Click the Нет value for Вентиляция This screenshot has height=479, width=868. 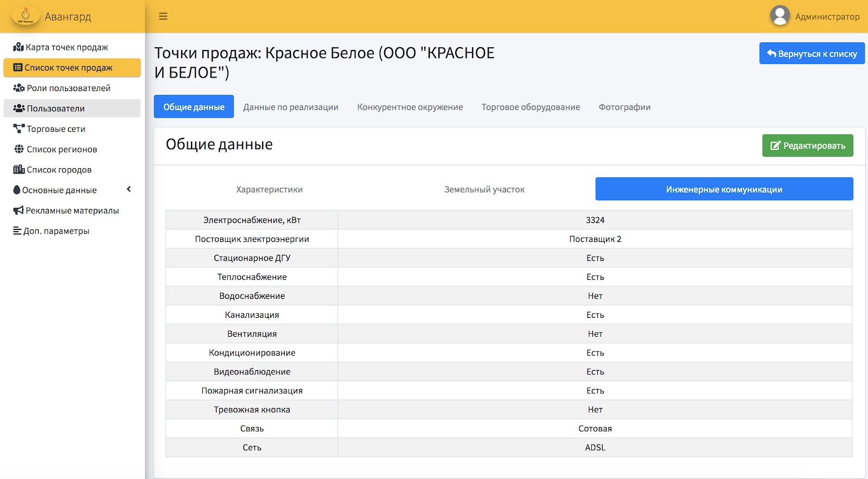point(595,334)
